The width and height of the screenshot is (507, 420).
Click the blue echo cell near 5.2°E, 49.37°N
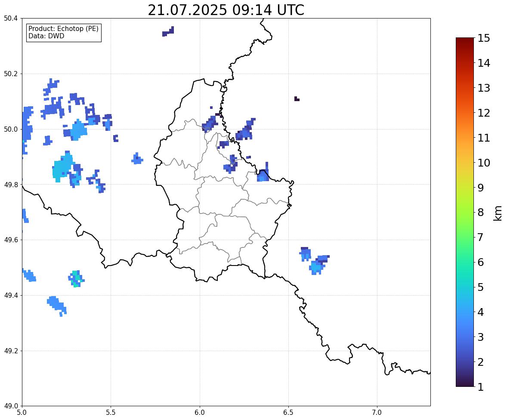point(57,305)
